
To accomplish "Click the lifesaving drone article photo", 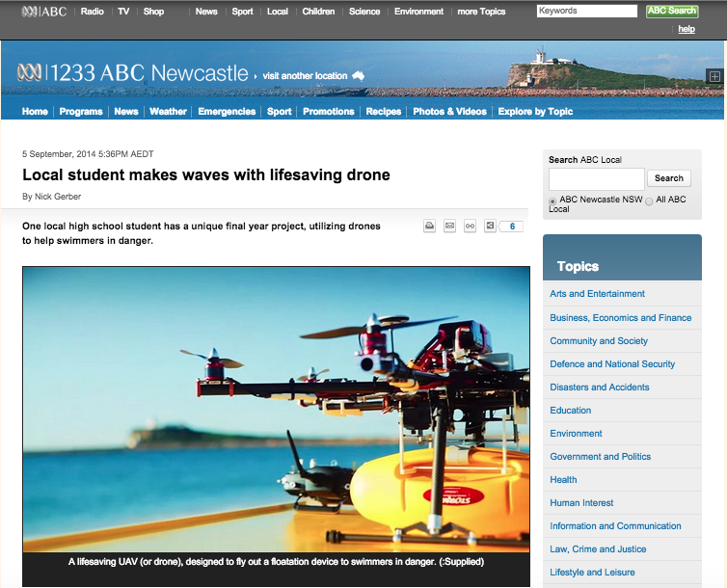I will click(x=276, y=409).
